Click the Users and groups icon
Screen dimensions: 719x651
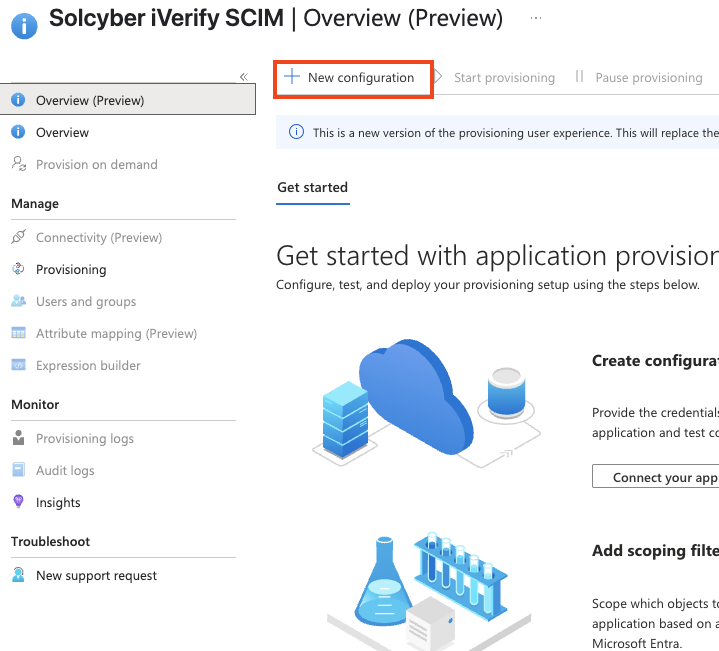[18, 302]
